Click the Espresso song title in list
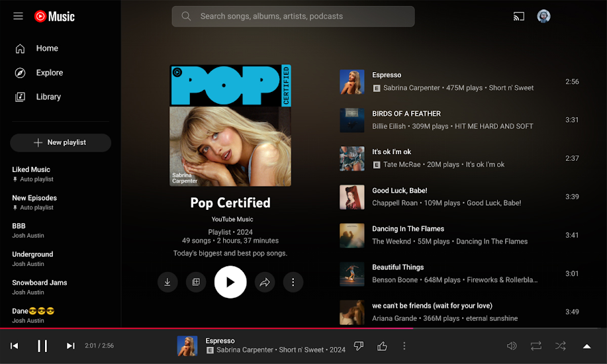Screen dimensions: 607x364 [x=387, y=75]
